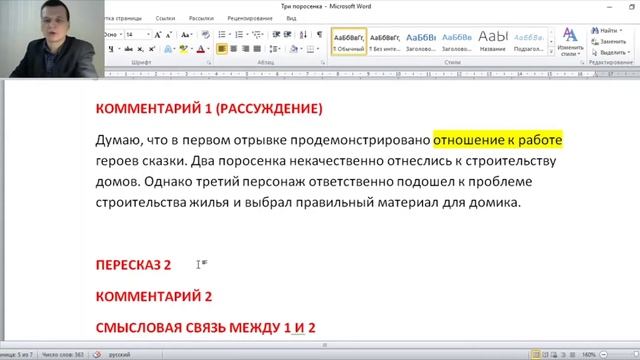The image size is (640, 360).
Task: Expand the highlight color dropdown arrow
Action: pos(191,49)
